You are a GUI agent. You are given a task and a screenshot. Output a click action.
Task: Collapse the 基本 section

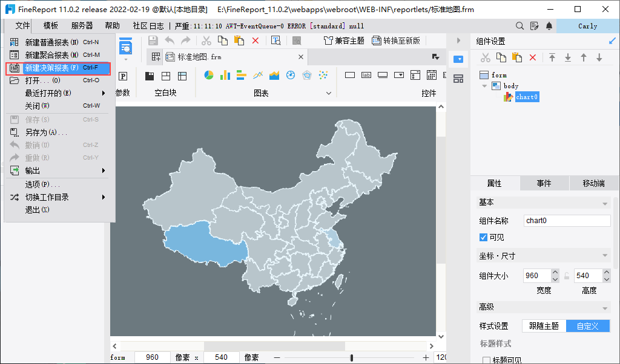tap(605, 203)
